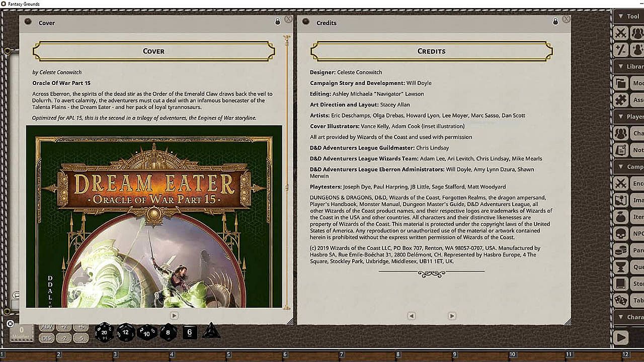Viewport: 644px width, 362px height.
Task: Roll the d12 die
Action: click(x=126, y=332)
